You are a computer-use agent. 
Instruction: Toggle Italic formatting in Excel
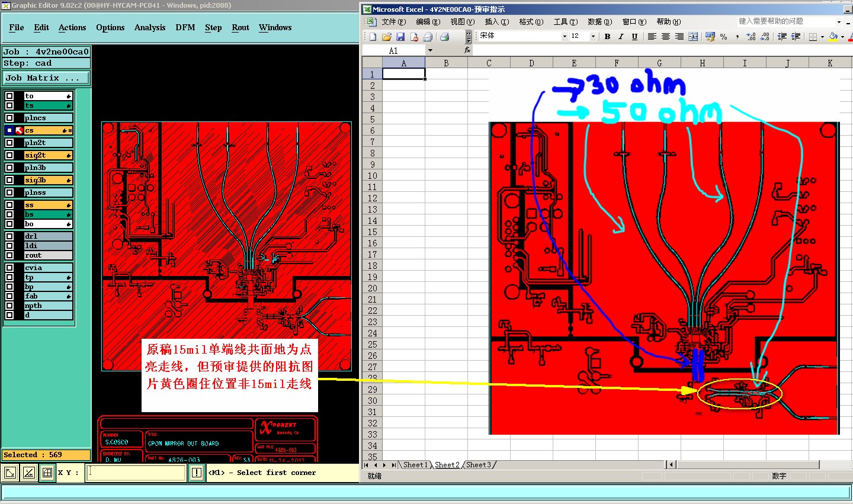pyautogui.click(x=621, y=37)
